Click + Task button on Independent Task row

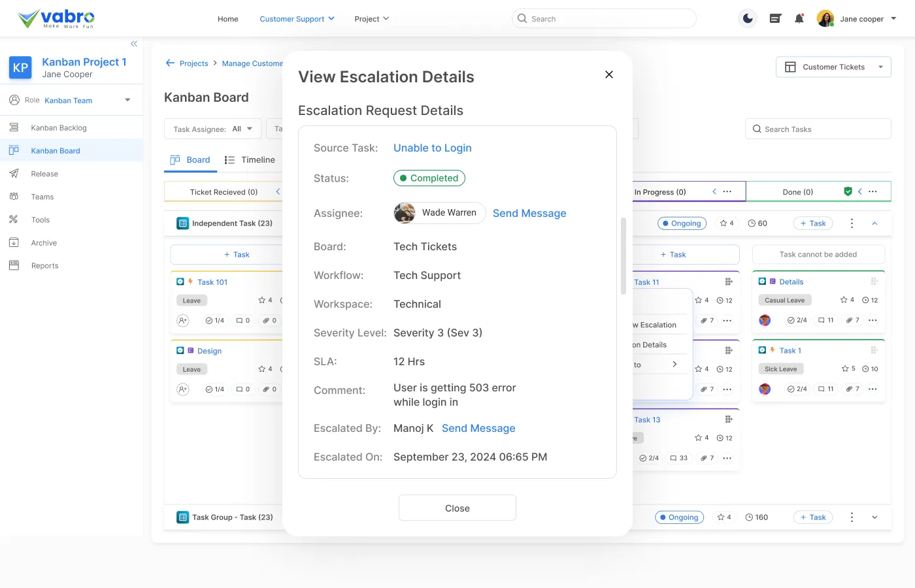tap(814, 223)
